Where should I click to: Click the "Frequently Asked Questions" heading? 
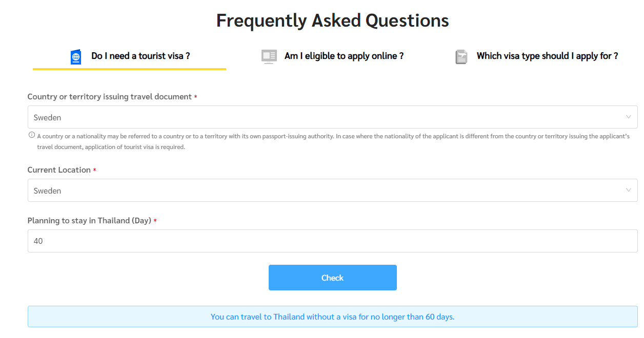click(332, 20)
